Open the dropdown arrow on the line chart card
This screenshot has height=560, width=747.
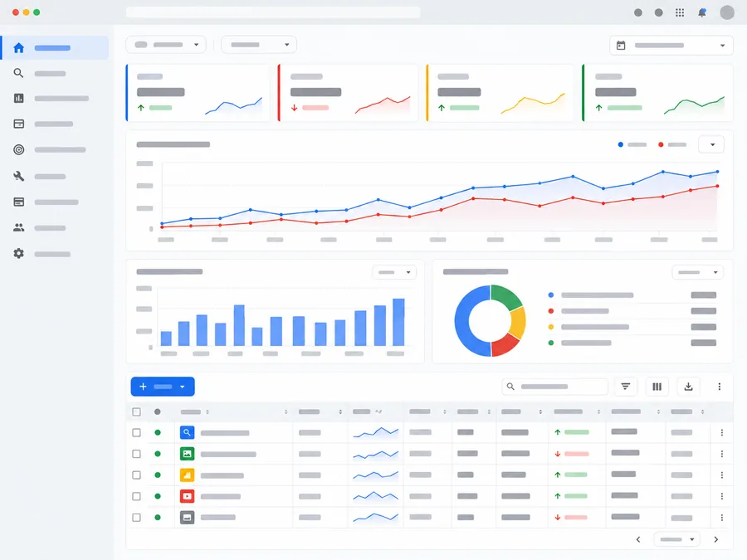point(711,144)
